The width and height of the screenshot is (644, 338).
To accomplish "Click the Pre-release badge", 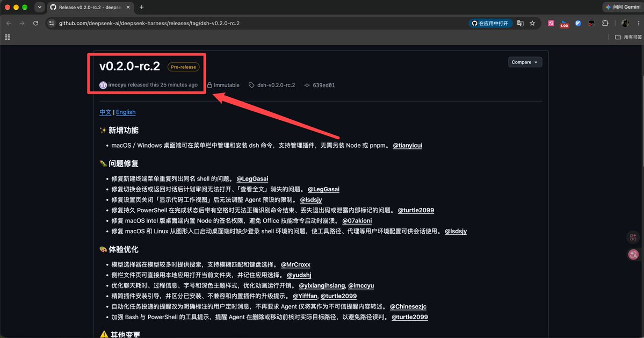I will [x=184, y=67].
